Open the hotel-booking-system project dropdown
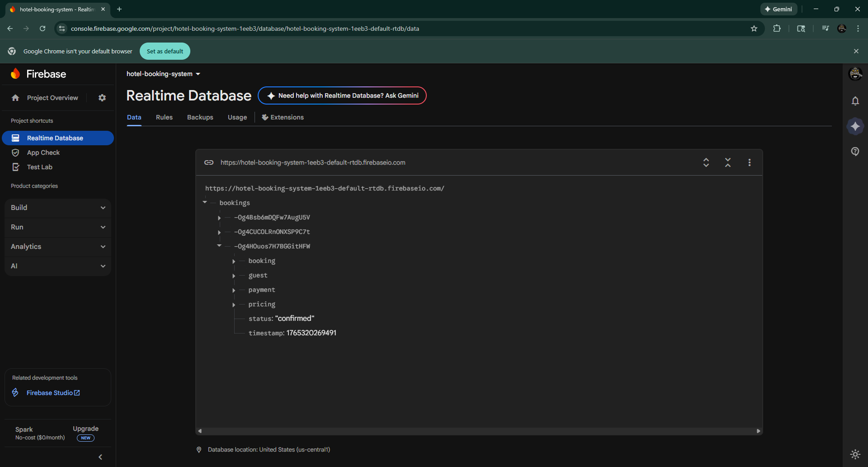Image resolution: width=868 pixels, height=467 pixels. click(163, 74)
